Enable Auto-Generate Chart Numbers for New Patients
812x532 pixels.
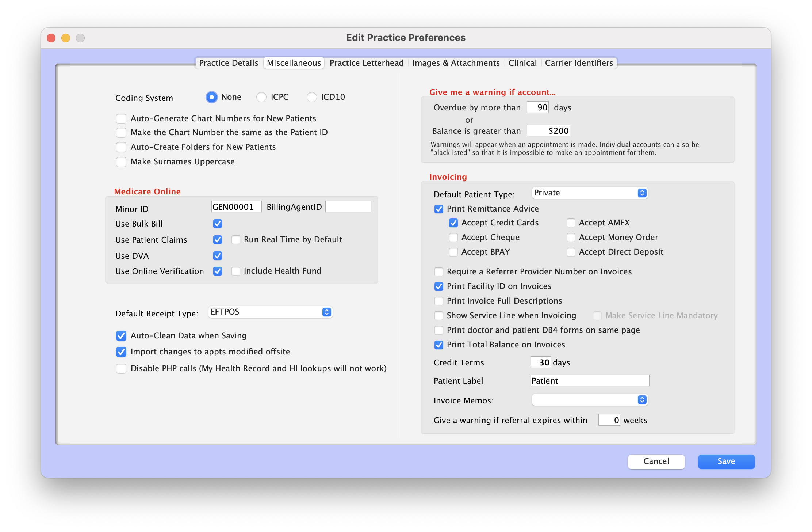121,119
